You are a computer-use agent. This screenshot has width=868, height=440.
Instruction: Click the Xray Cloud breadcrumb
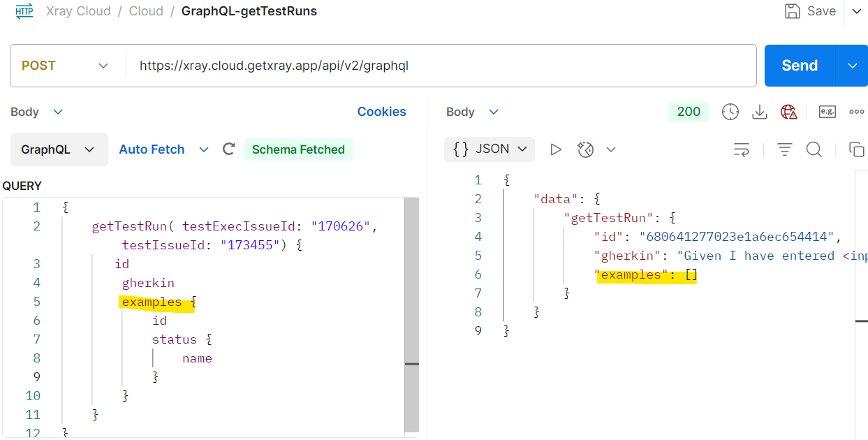pos(78,11)
